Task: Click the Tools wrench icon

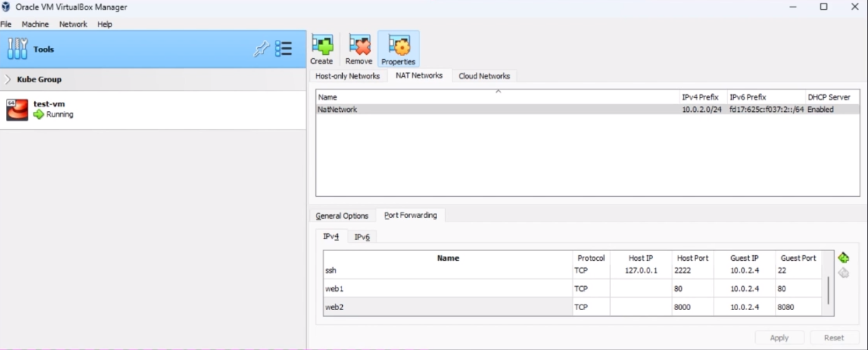Action: coord(17,48)
